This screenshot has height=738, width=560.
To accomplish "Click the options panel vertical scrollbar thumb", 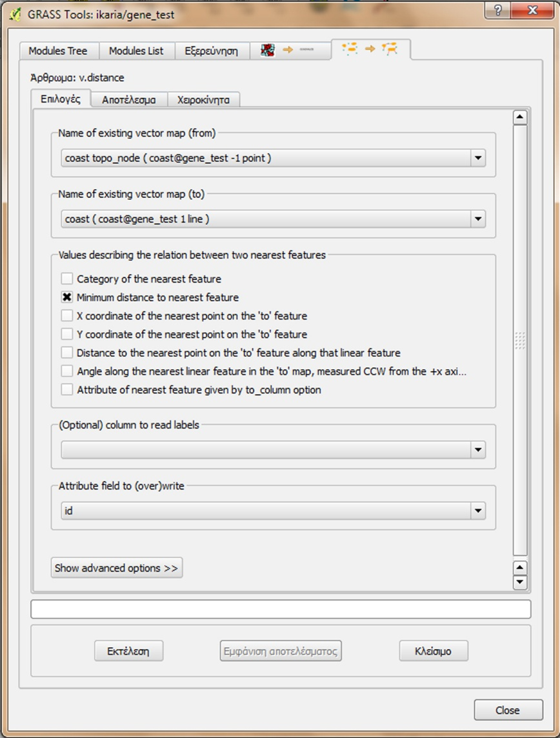I will [x=520, y=340].
